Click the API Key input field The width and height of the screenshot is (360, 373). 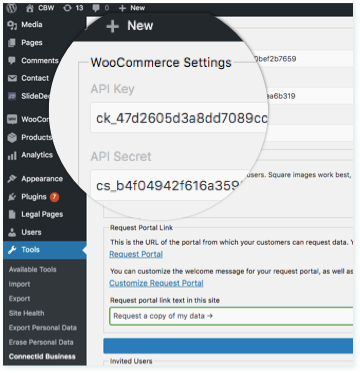click(179, 118)
